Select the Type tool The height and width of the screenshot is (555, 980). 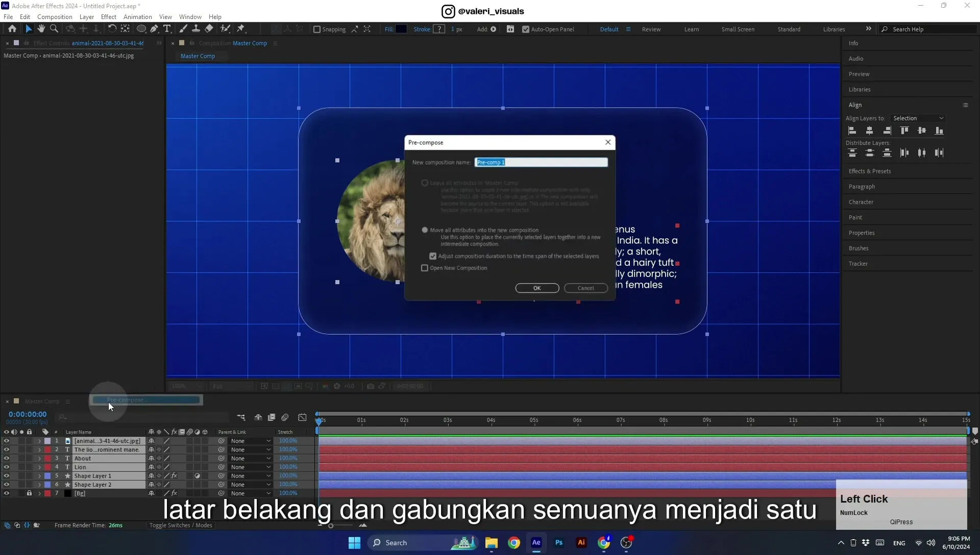[167, 29]
